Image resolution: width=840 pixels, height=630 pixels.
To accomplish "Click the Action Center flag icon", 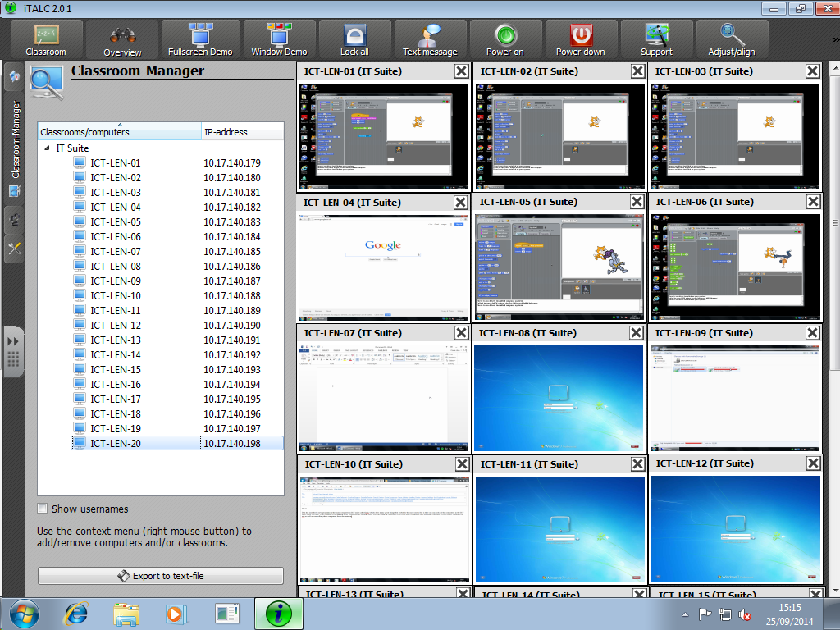I will tap(705, 614).
